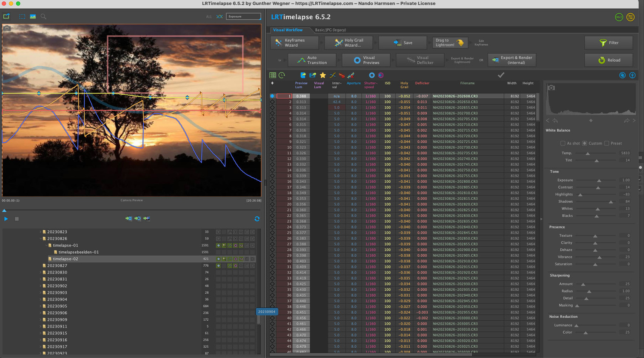The image size is (644, 358).
Task: Click the yellow star icon in table toolbar
Action: pos(323,75)
